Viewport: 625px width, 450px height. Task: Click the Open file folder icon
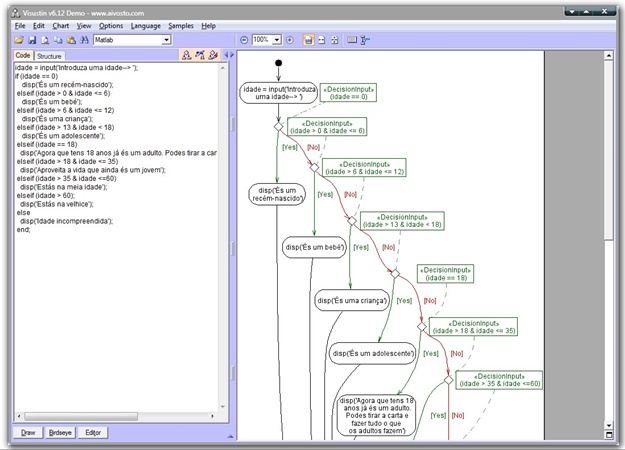tap(19, 40)
